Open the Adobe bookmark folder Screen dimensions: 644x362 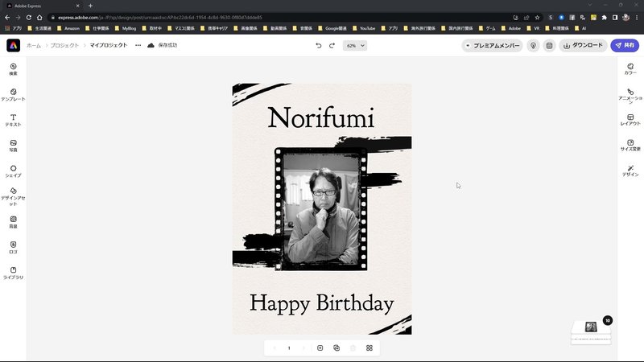pyautogui.click(x=511, y=28)
